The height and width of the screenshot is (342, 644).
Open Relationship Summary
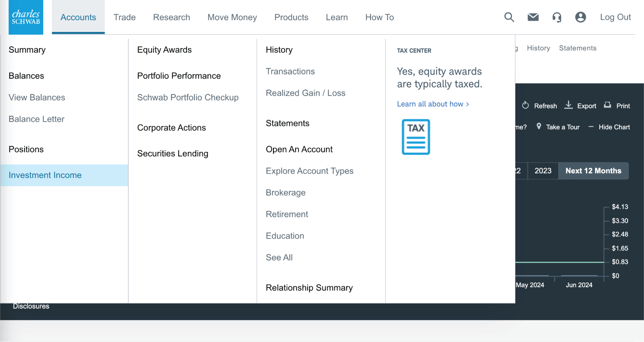[x=309, y=288]
